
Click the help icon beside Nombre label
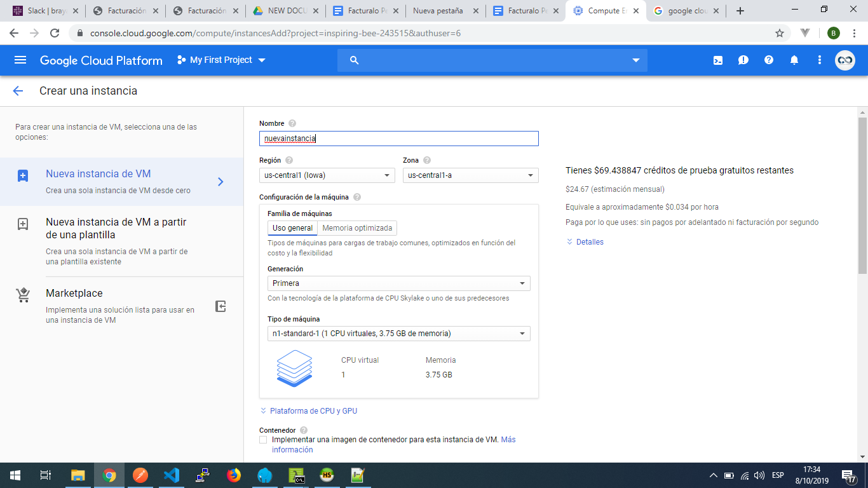[x=292, y=123]
